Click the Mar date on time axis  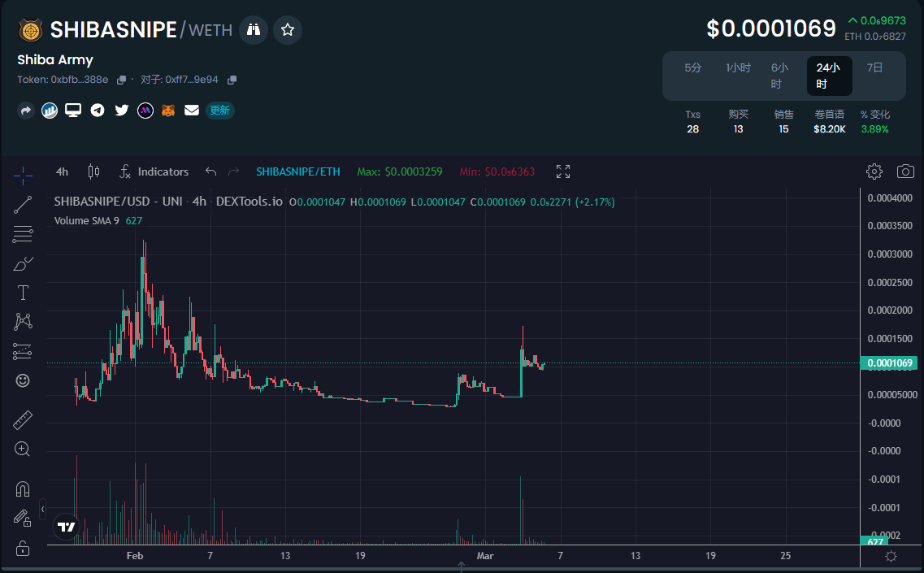click(485, 556)
